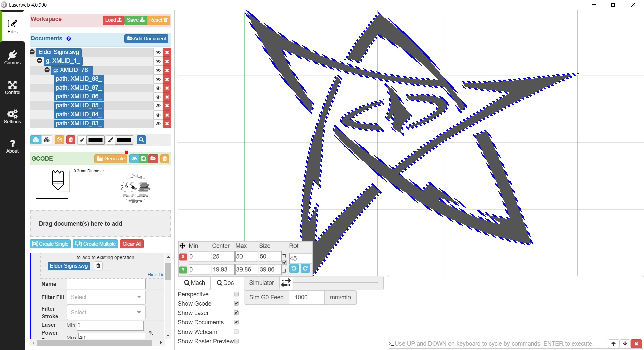
Task: Click the Doc zoom button
Action: [x=225, y=283]
